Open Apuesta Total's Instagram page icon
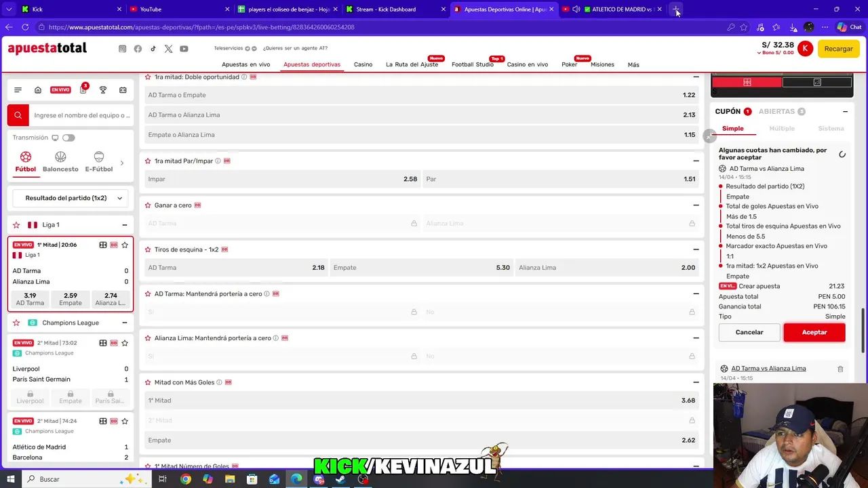 (122, 49)
